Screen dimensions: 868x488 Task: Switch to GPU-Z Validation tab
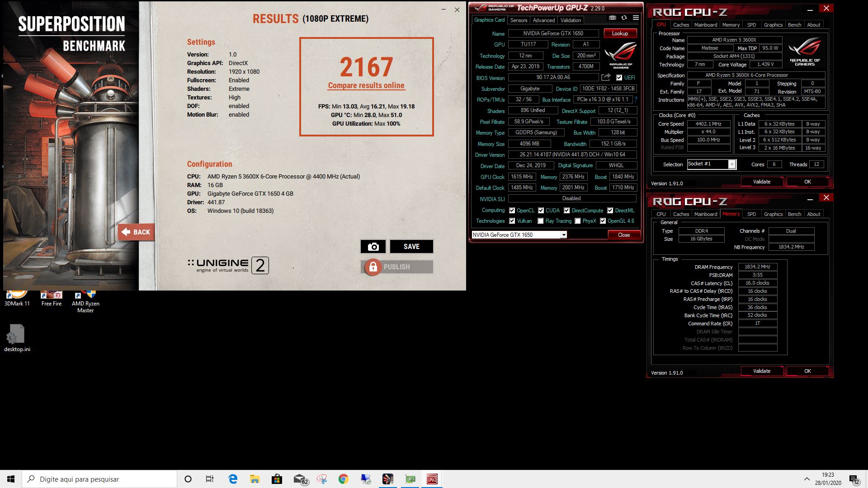[x=571, y=20]
